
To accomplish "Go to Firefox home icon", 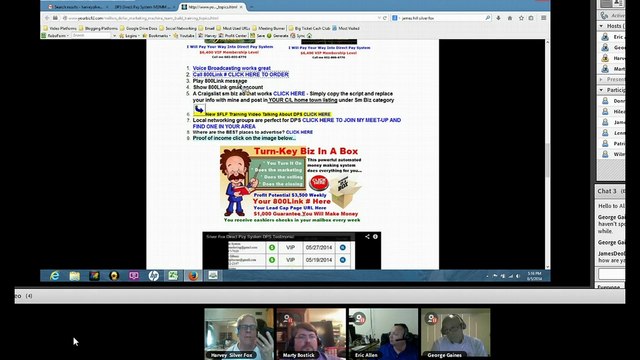I will click(510, 18).
